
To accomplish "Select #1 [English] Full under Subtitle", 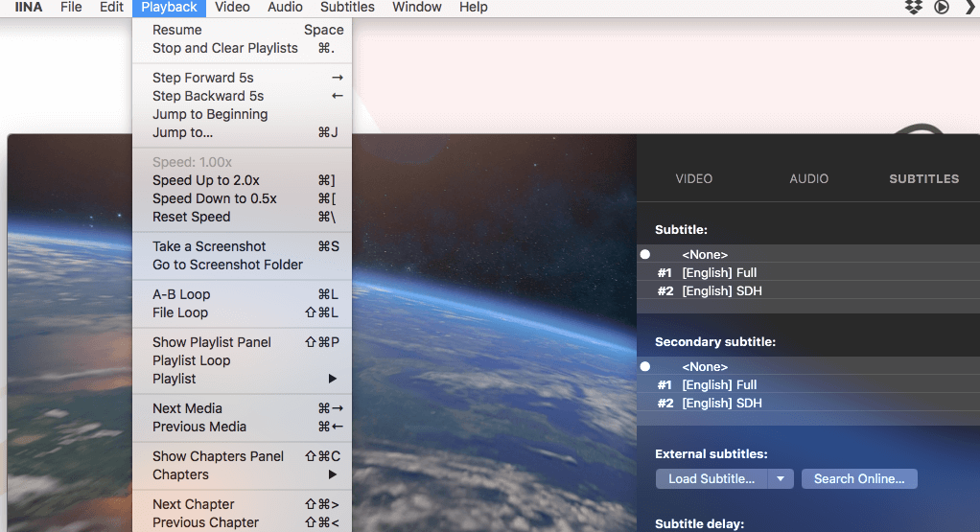I will (808, 273).
